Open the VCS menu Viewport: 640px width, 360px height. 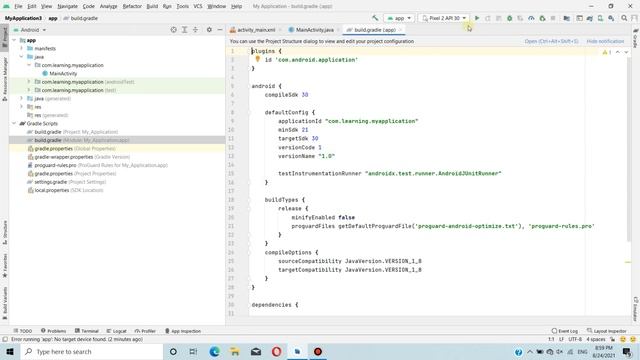[x=198, y=6]
